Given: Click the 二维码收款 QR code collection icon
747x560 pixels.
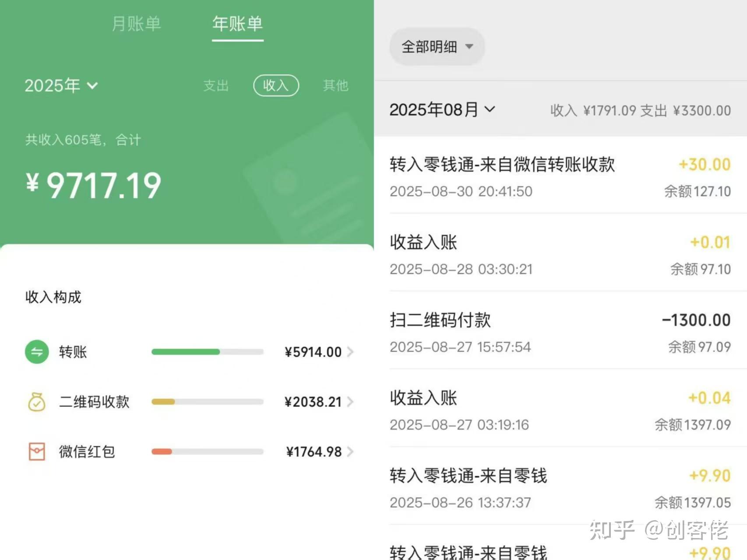Looking at the screenshot, I should tap(37, 402).
